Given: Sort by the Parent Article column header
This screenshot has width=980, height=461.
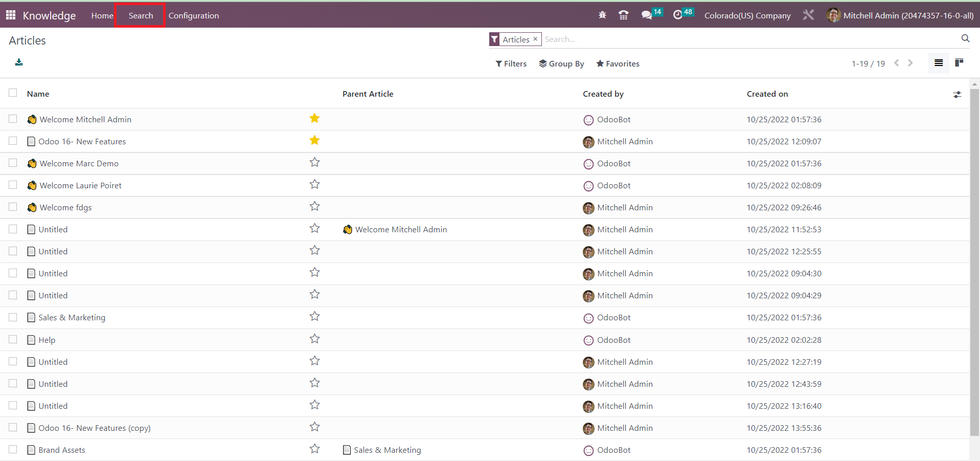Looking at the screenshot, I should [368, 94].
